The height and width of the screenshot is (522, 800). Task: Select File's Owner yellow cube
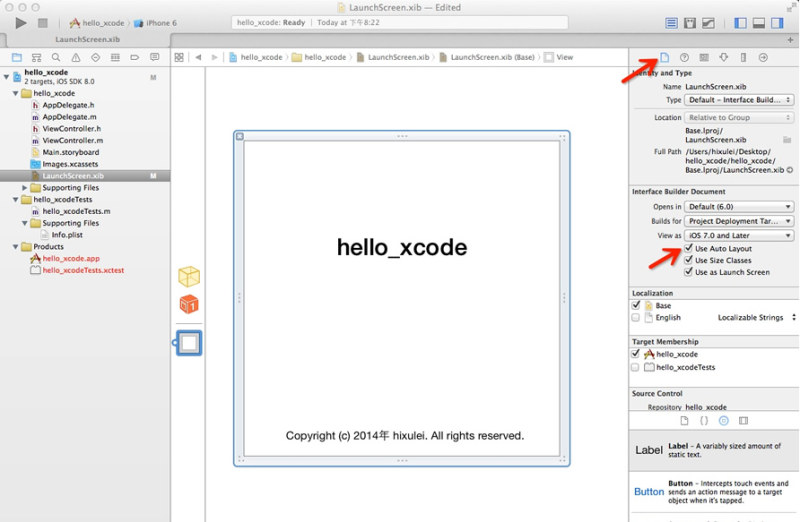(189, 277)
